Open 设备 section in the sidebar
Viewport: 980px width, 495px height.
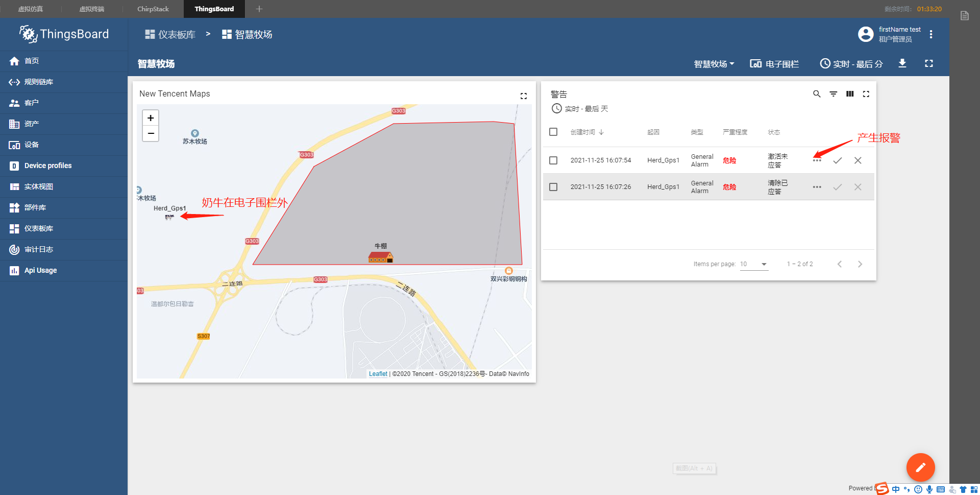coord(31,145)
